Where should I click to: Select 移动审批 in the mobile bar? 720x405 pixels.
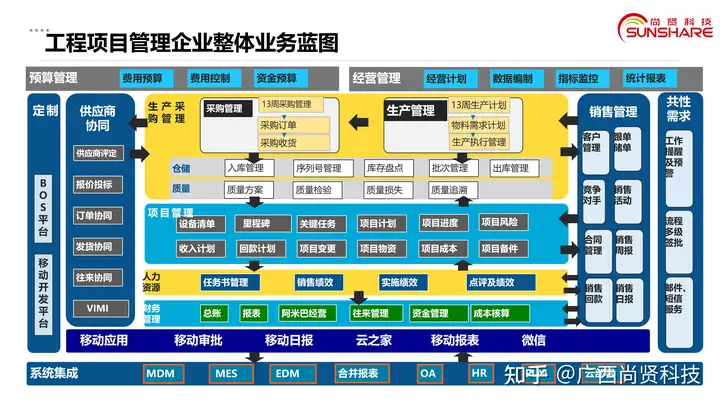198,340
